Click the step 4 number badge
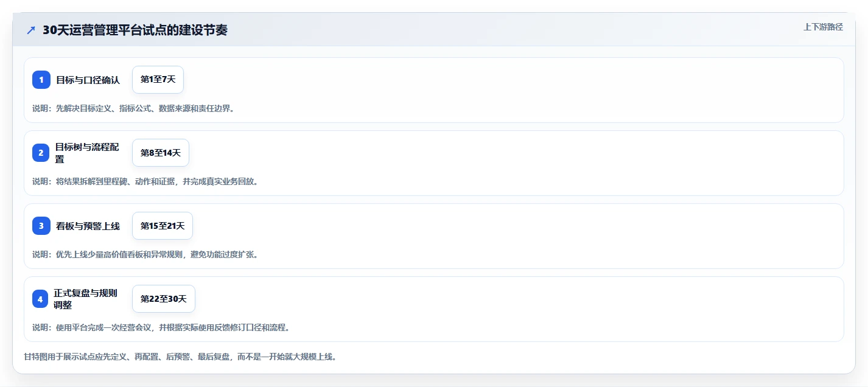Viewport: 868px width, 387px height. [x=40, y=299]
